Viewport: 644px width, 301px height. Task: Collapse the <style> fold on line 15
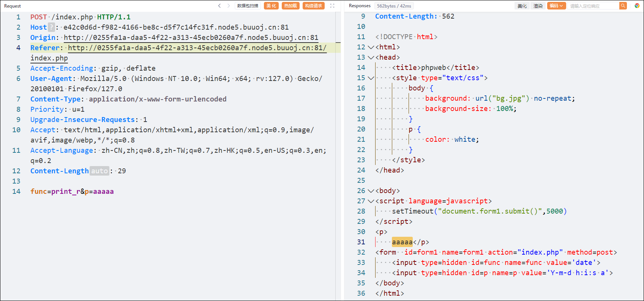click(371, 78)
